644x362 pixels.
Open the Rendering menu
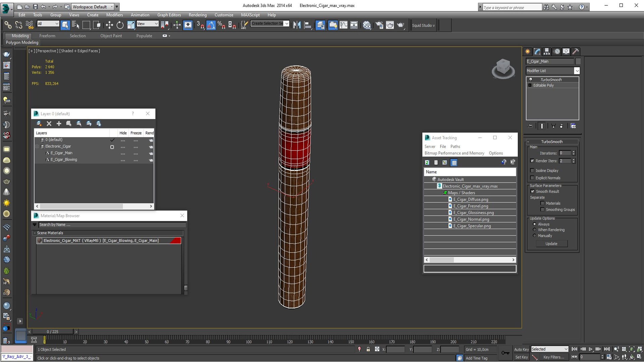198,15
